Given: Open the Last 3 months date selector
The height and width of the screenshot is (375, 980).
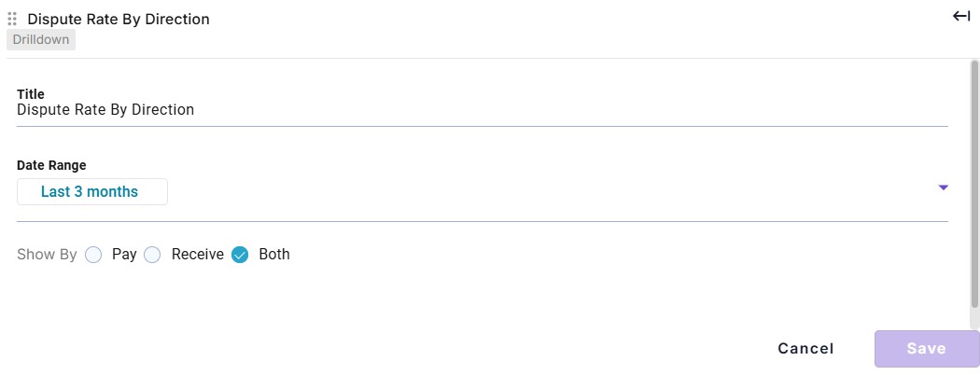Looking at the screenshot, I should (91, 191).
